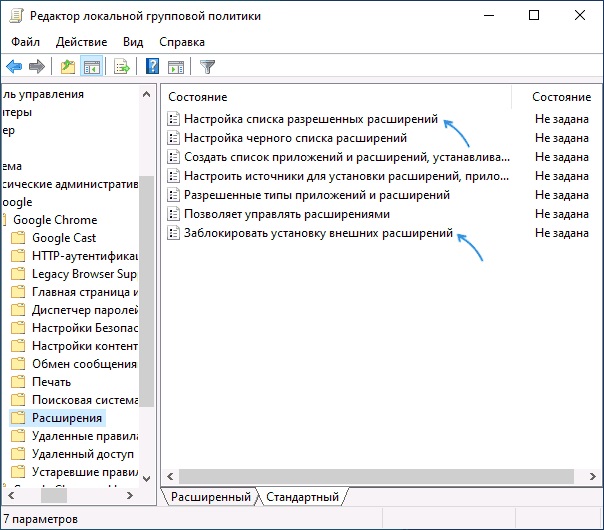Select the HTTP-аутентификация folder in tree

(x=85, y=256)
